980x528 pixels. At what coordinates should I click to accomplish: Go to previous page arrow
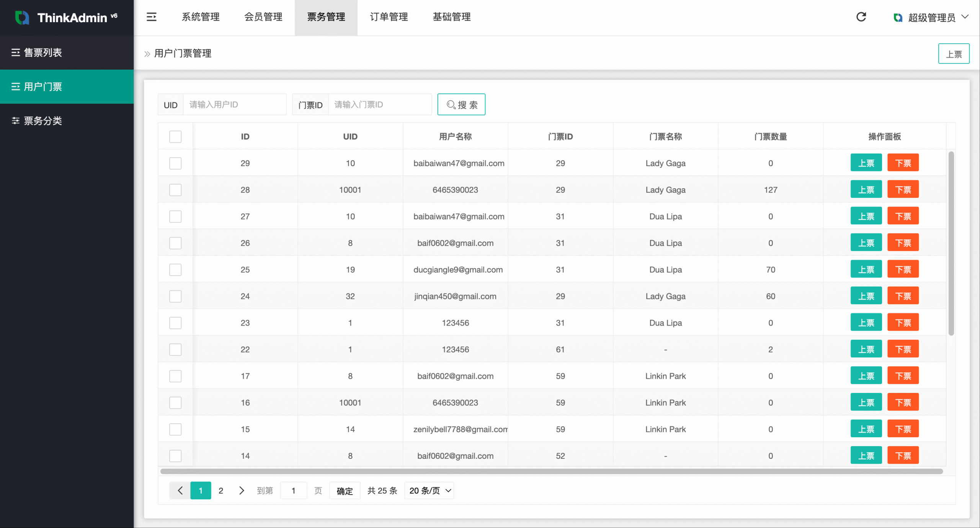click(x=180, y=491)
